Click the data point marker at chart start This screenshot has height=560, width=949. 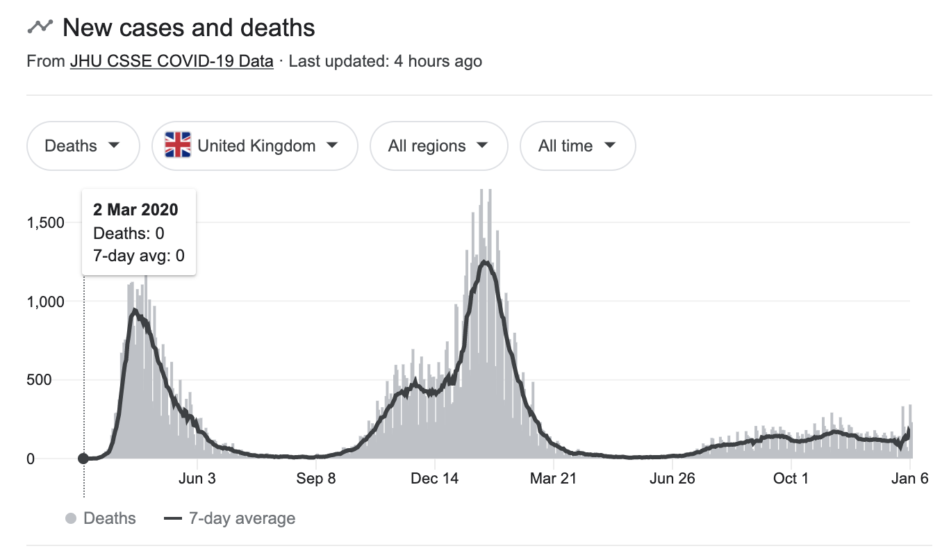pyautogui.click(x=83, y=458)
